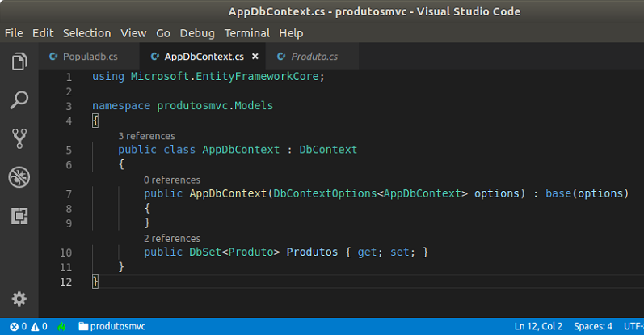Viewport: 644px width, 335px height.
Task: Click 'Ln 12, Col 2' in status bar
Action: tap(538, 327)
